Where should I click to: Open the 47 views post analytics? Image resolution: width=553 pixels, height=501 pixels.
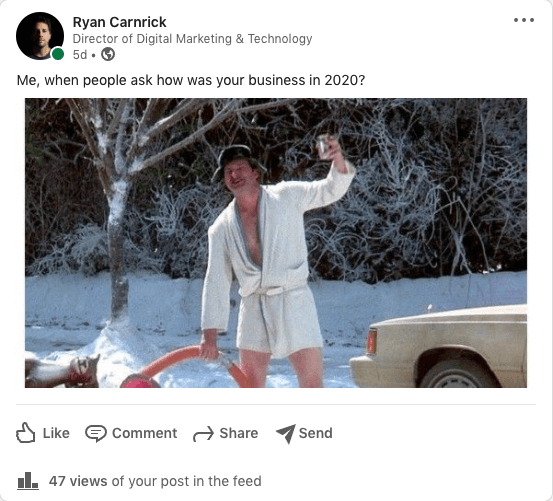[x=155, y=481]
